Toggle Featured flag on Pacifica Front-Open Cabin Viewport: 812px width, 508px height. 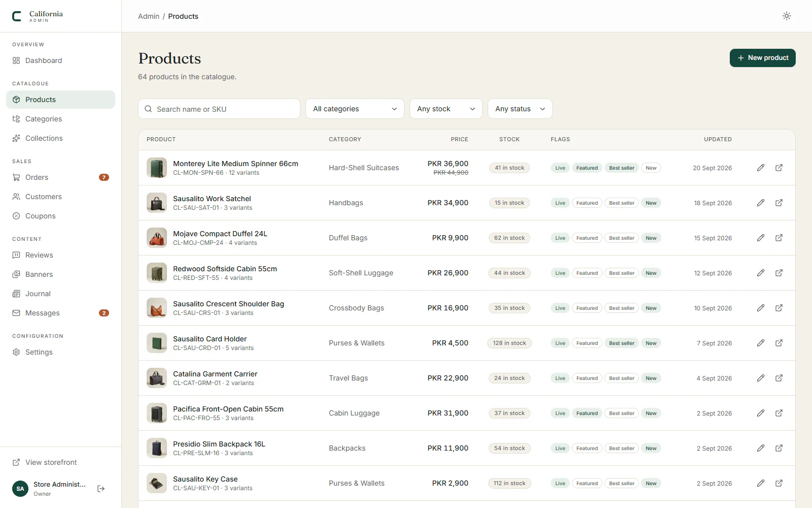(x=587, y=413)
